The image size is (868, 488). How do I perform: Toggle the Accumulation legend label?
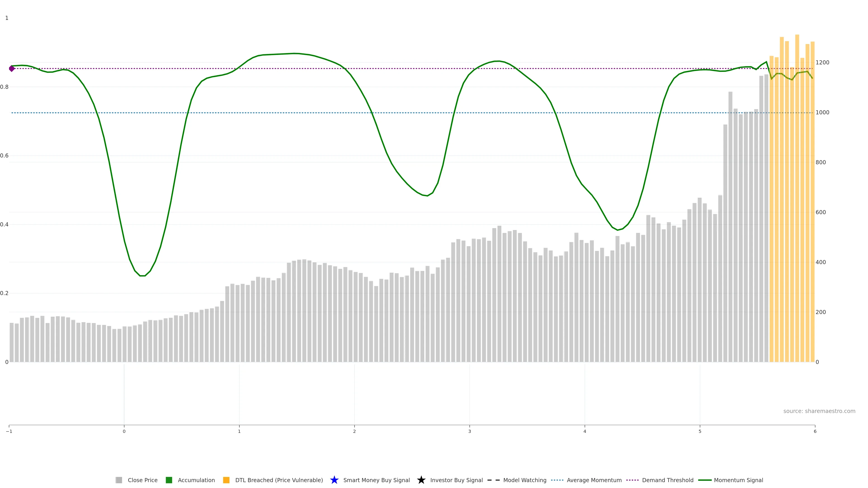pyautogui.click(x=196, y=480)
